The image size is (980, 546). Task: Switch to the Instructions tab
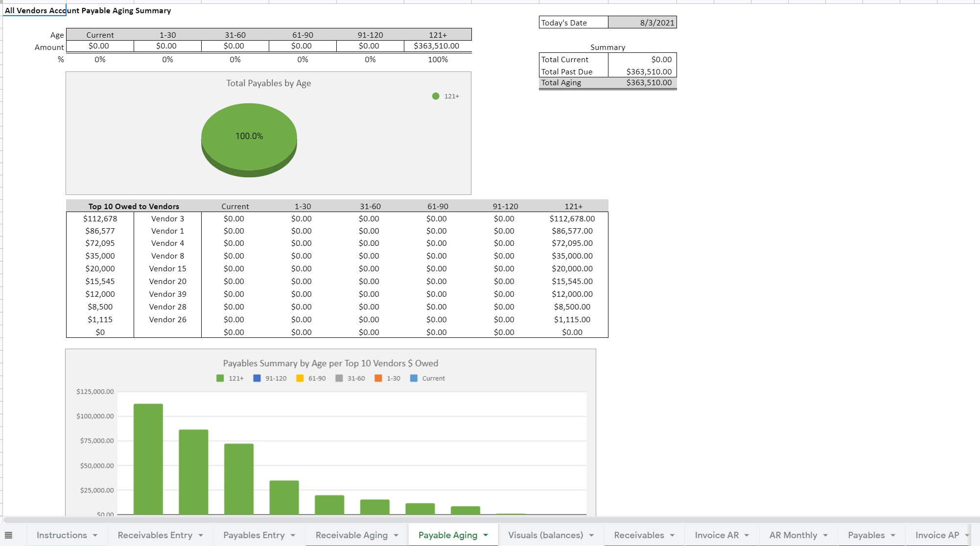[62, 535]
